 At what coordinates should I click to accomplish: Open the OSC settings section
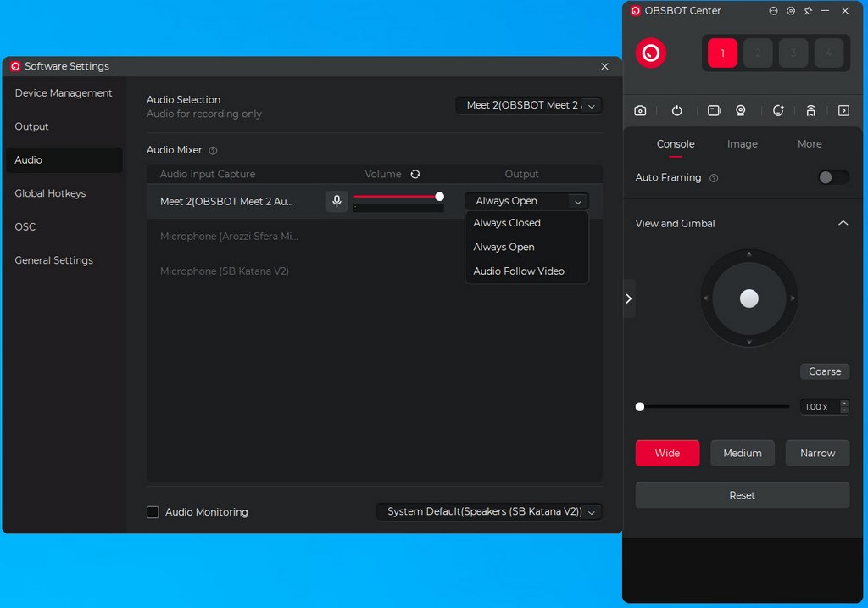(64, 227)
